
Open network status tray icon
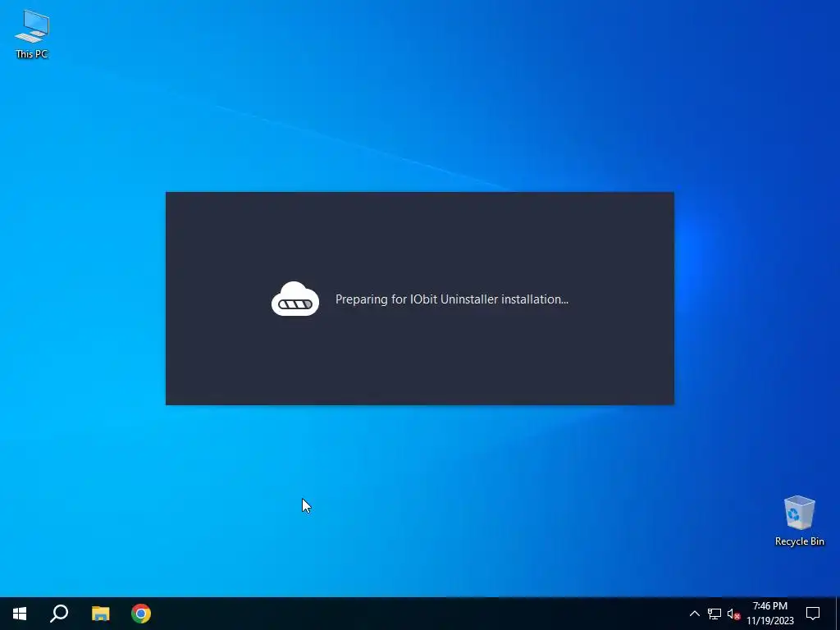coord(714,614)
